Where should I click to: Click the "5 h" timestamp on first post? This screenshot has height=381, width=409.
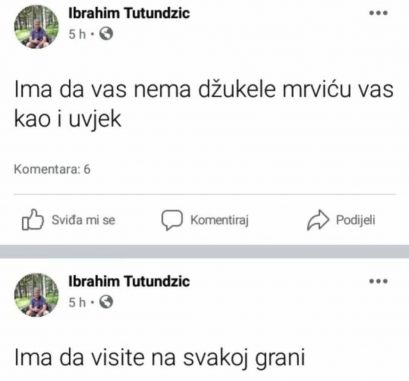[77, 34]
